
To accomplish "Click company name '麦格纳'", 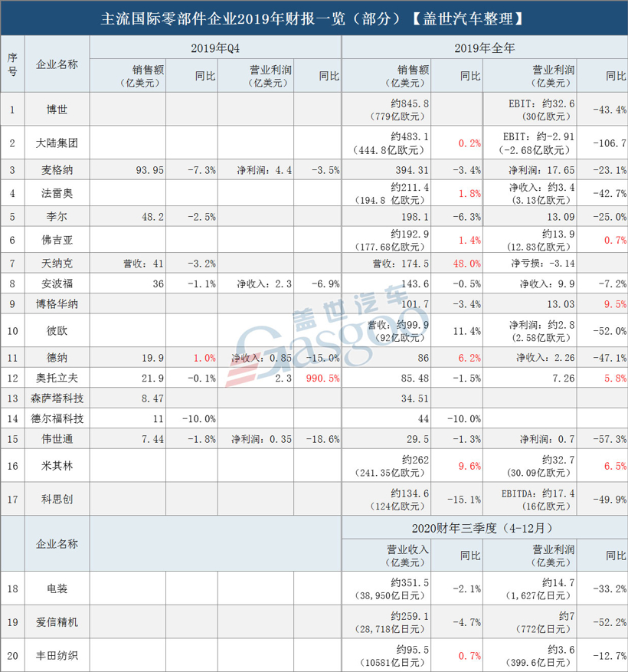I will [57, 170].
